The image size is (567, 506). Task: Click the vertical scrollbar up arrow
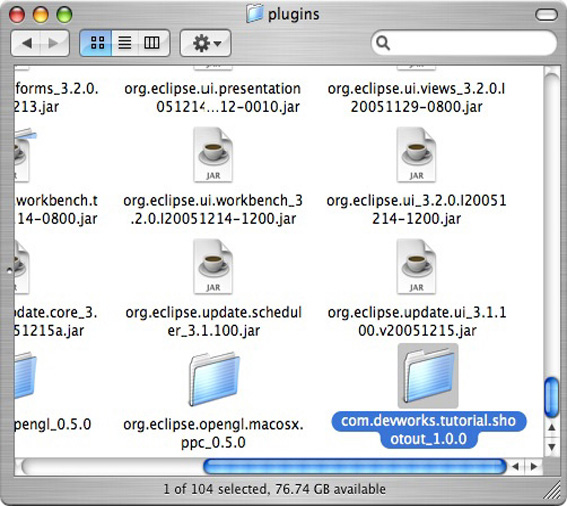coord(552,428)
